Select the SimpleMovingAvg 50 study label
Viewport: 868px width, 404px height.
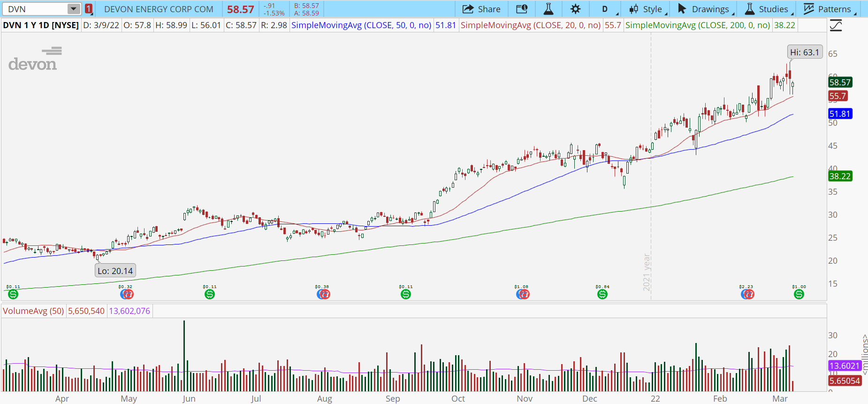(361, 25)
